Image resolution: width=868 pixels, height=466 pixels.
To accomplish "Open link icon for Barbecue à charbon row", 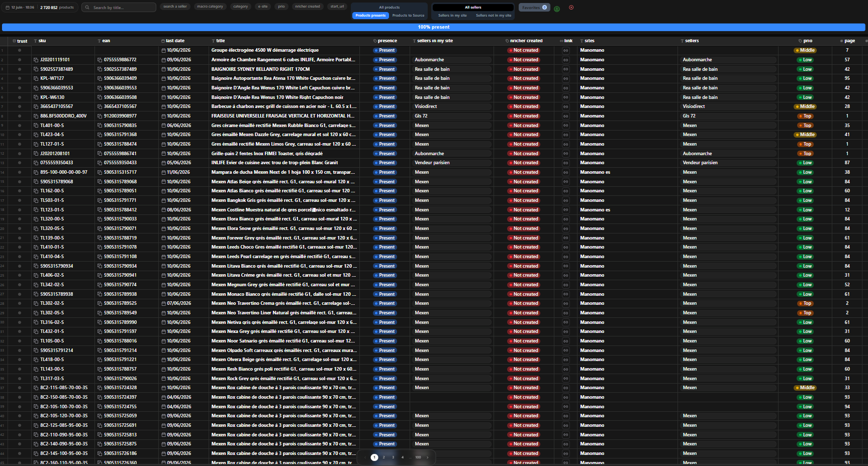I will (565, 106).
